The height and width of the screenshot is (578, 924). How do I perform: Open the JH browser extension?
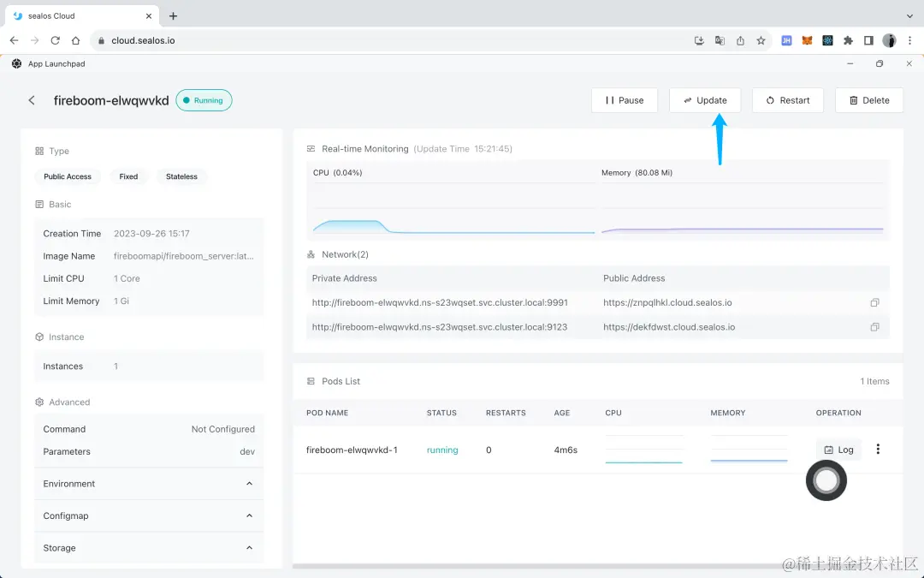pyautogui.click(x=786, y=41)
